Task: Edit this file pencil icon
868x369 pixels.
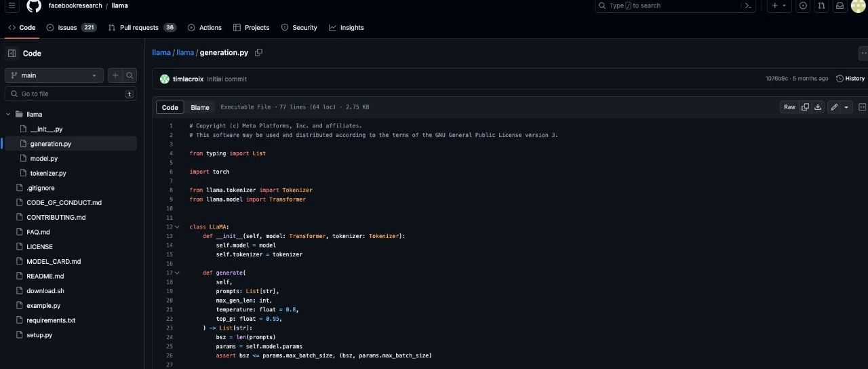Action: (834, 107)
